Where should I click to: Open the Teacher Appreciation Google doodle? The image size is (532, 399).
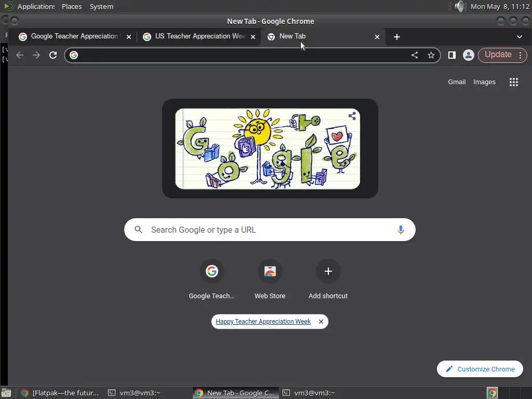[x=268, y=149]
